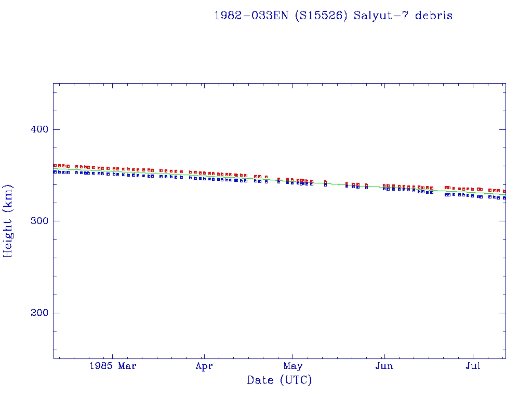This screenshot has width=532, height=399.
Task: Select the leftmost red data marker
Action: [55, 166]
